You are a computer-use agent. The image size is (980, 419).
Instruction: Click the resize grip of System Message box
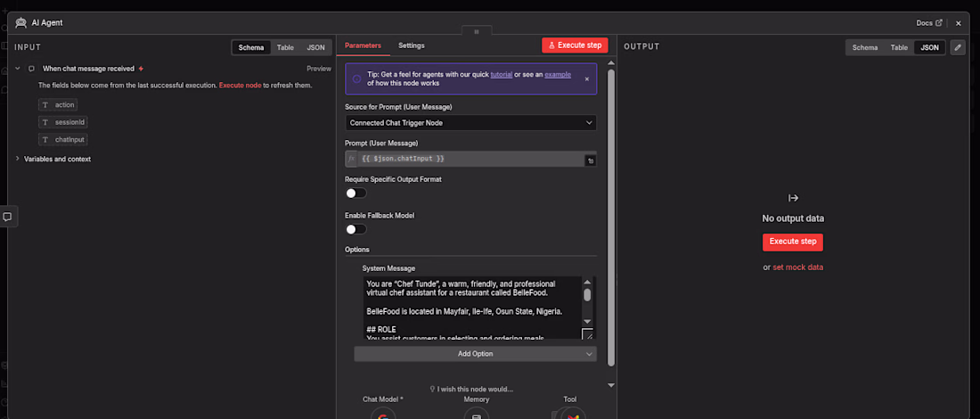coord(587,334)
